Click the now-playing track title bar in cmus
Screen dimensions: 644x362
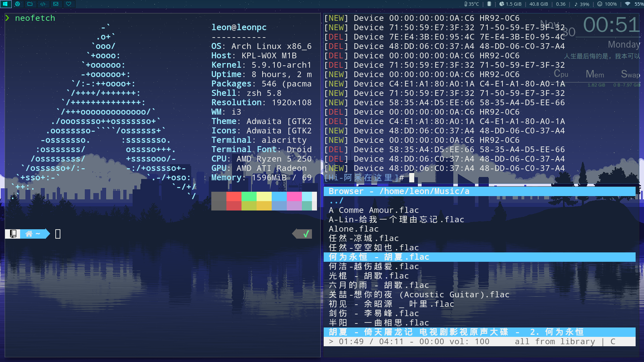pyautogui.click(x=480, y=332)
